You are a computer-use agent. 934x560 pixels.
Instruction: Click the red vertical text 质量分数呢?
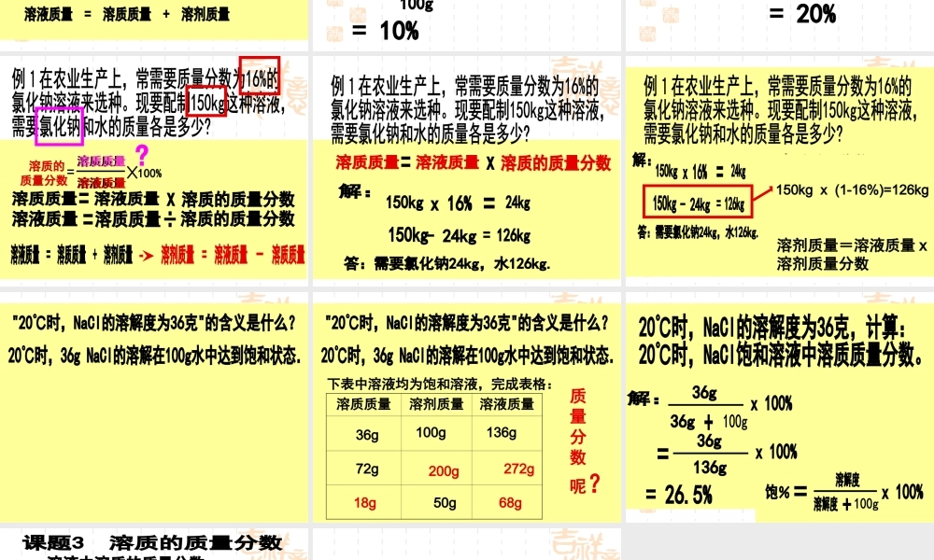[x=583, y=441]
